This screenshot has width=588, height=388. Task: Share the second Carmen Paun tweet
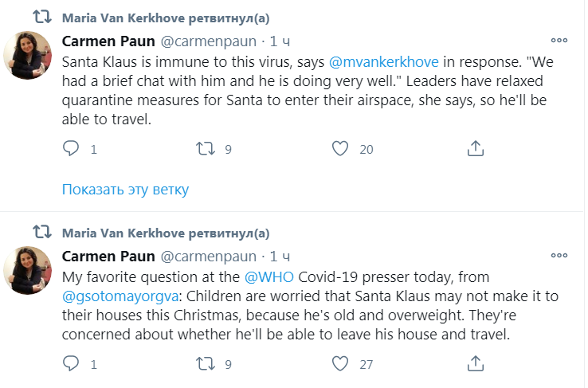pyautogui.click(x=476, y=364)
